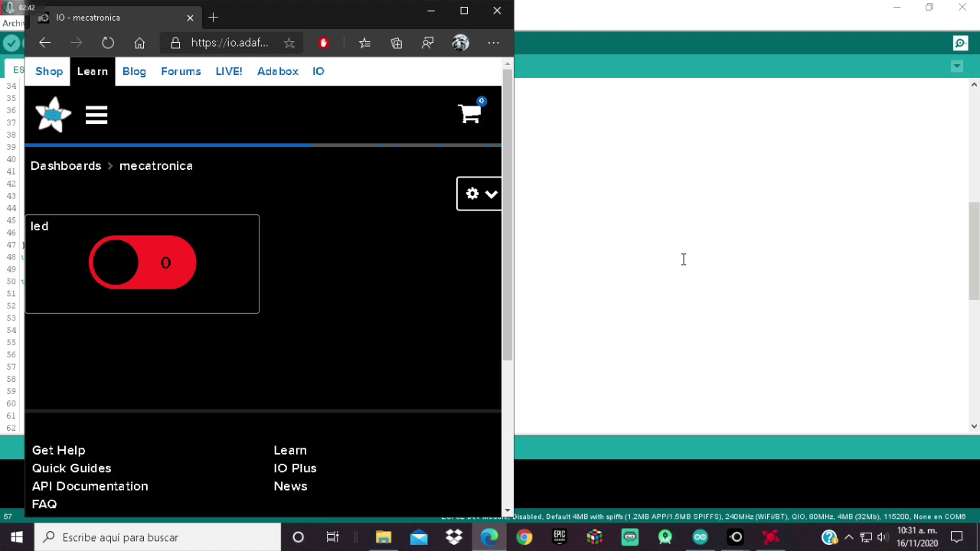Open IO Plus footer link
980x551 pixels.
[x=296, y=468]
